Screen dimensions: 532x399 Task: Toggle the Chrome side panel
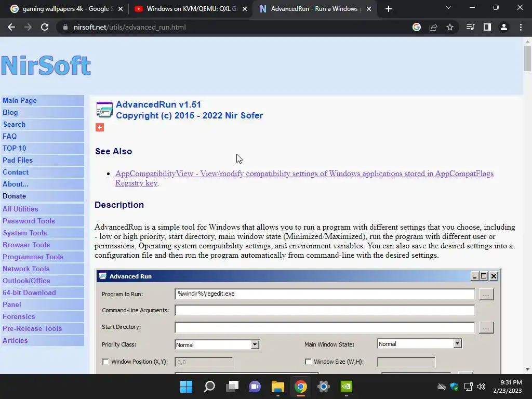click(x=487, y=27)
